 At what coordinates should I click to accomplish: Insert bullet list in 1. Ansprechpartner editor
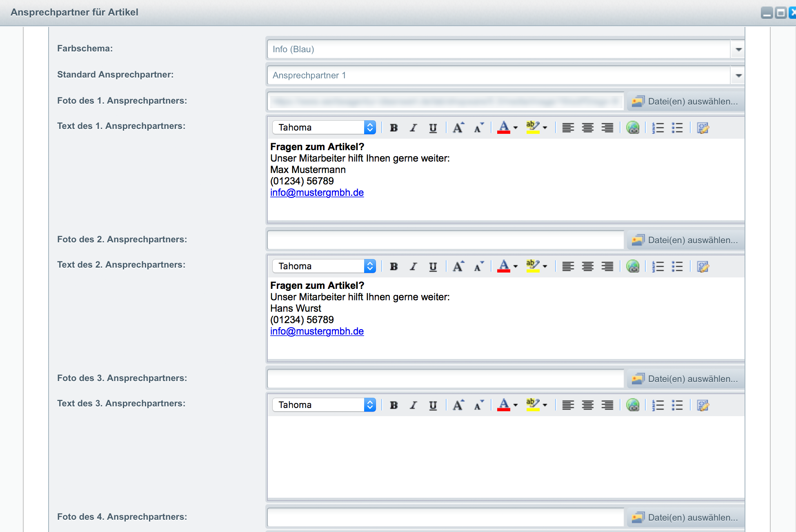pos(678,128)
